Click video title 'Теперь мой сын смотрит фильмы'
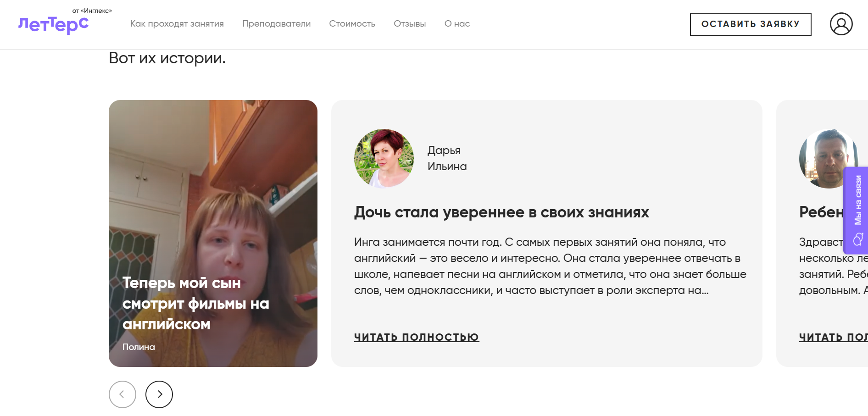 click(196, 304)
